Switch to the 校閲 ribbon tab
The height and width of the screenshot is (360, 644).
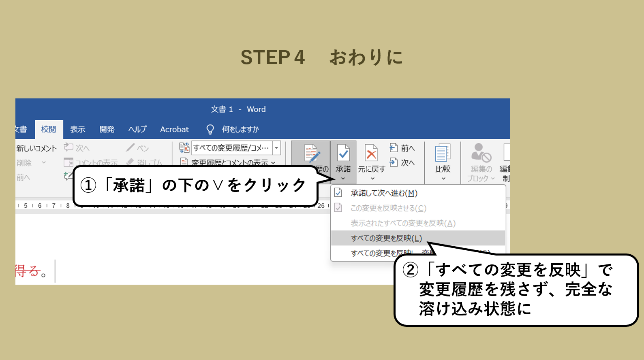tap(49, 129)
